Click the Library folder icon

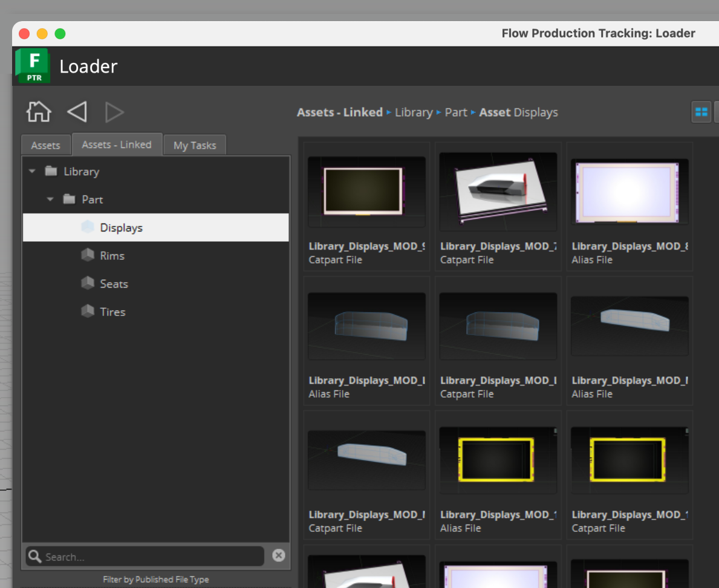51,172
